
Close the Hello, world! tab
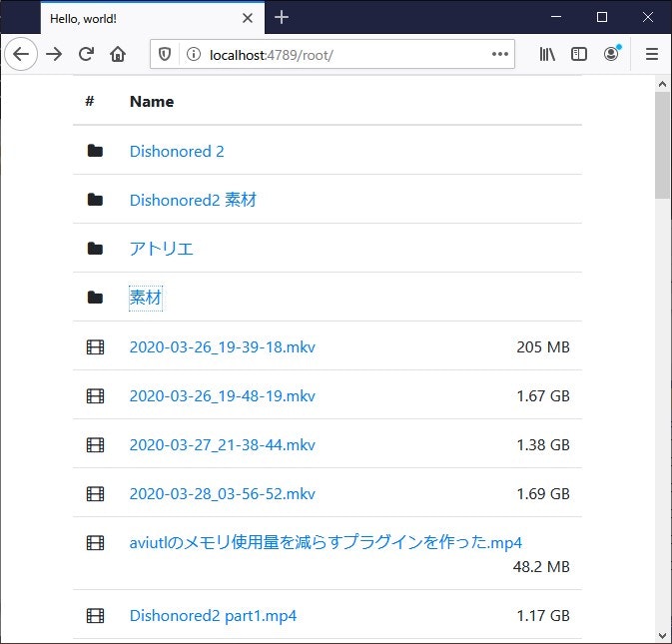pyautogui.click(x=248, y=18)
